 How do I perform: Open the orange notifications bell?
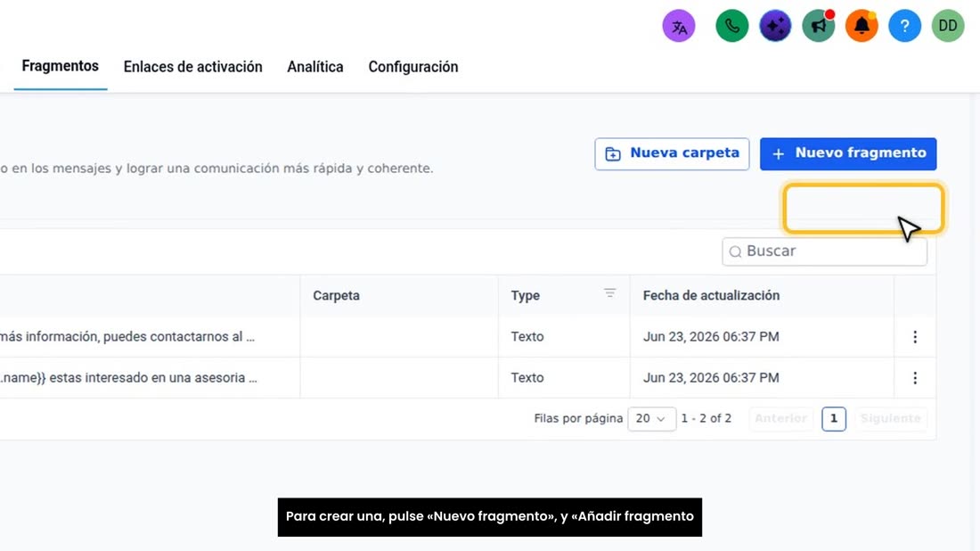[862, 26]
